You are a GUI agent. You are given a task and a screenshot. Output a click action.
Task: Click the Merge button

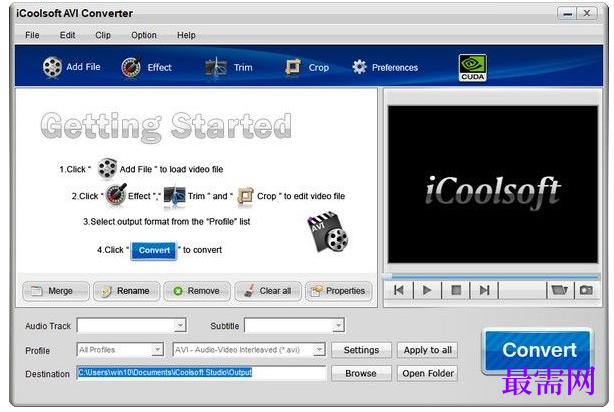pyautogui.click(x=56, y=291)
